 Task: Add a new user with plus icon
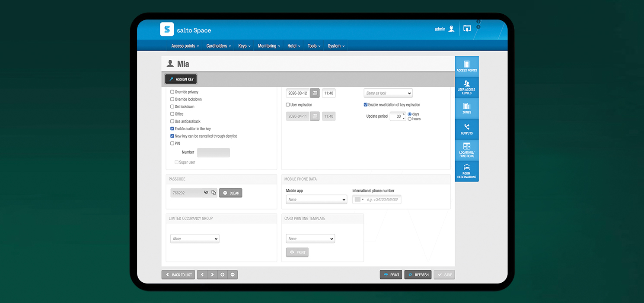click(222, 274)
